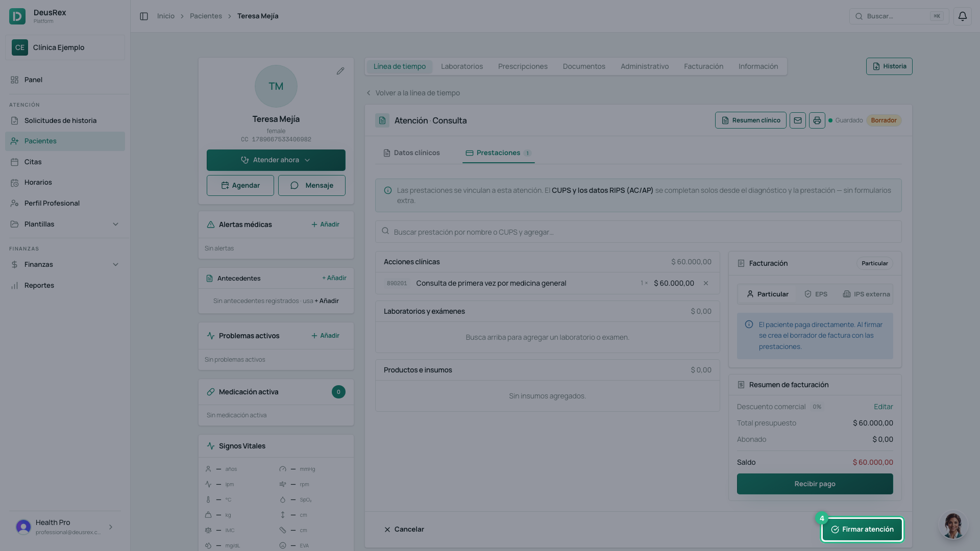
Task: Open Perfil Profesional page
Action: (65, 204)
